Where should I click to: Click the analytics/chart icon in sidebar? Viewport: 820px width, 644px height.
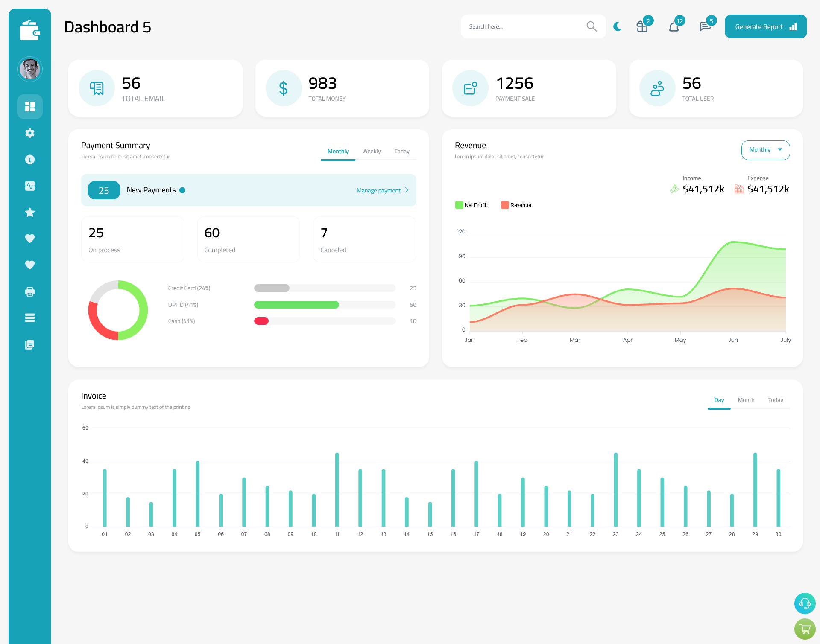click(30, 186)
